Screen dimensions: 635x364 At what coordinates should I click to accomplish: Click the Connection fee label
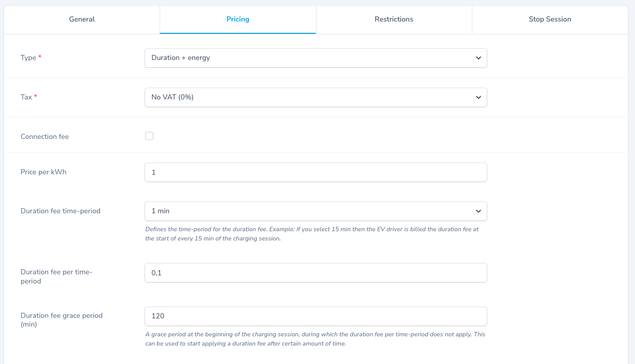[x=45, y=137]
